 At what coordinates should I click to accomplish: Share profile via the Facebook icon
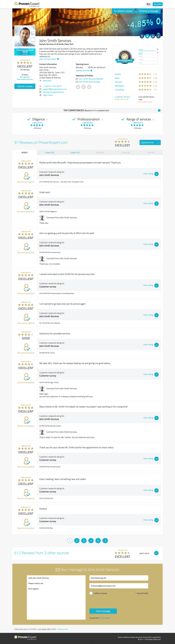[142, 36]
